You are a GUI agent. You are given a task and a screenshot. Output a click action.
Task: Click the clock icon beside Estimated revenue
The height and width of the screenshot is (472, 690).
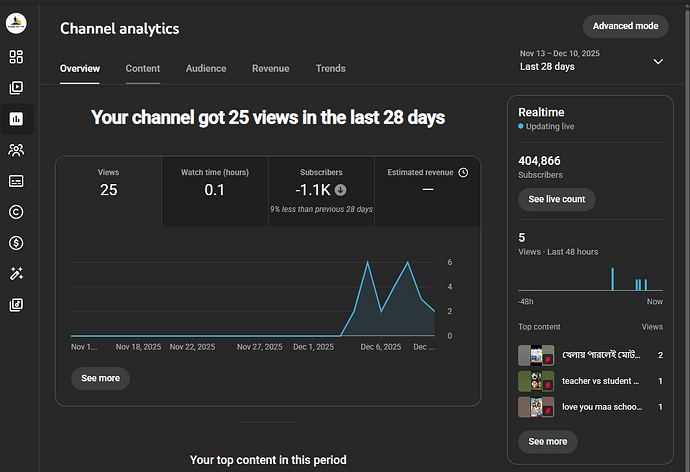(463, 172)
